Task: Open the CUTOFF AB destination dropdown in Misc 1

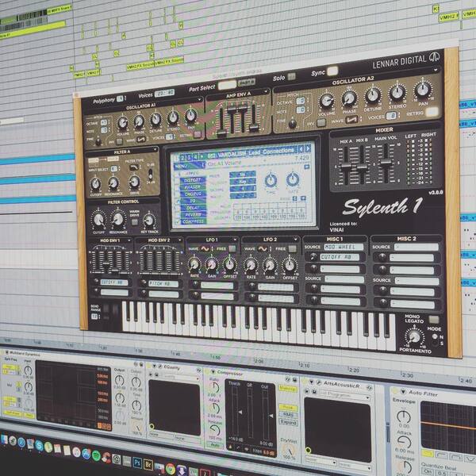Action: click(340, 257)
